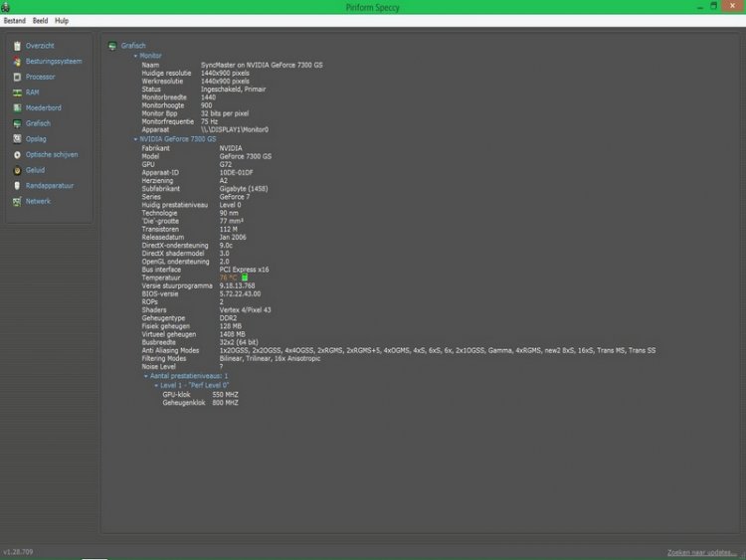Select the Optische schijven disc icon
Viewport: 746px width, 560px height.
point(17,154)
